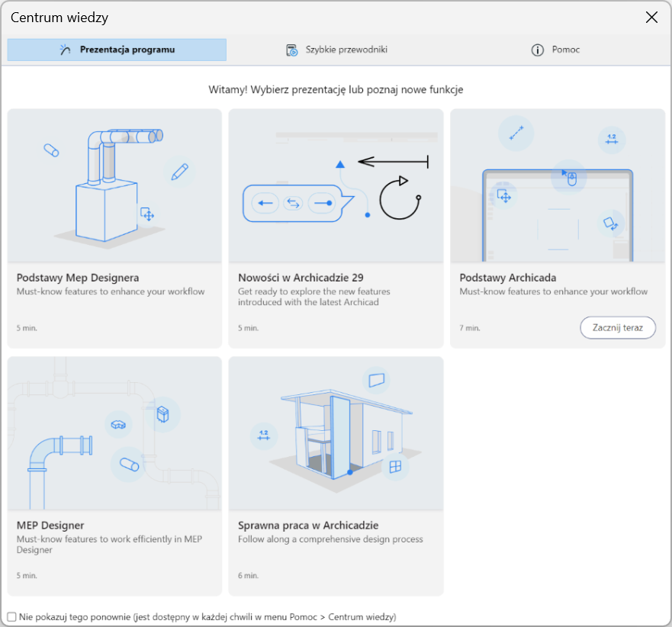Open the MEP Designer card title

click(x=50, y=526)
